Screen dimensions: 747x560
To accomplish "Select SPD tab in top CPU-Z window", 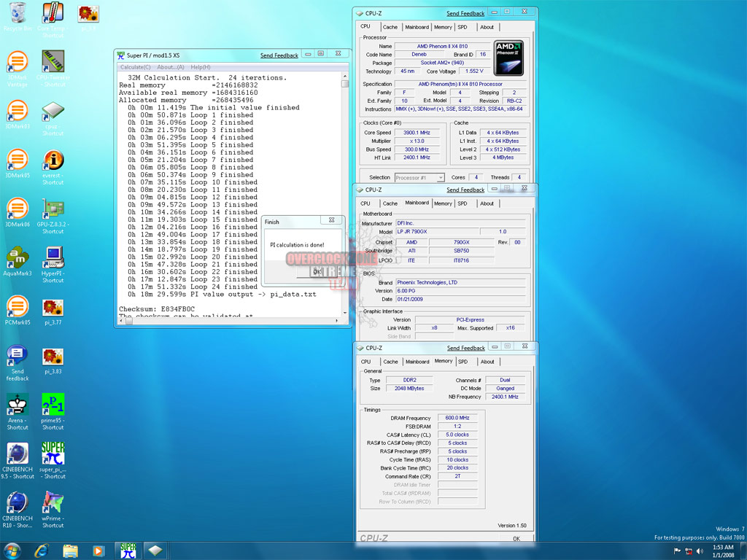I will coord(462,27).
